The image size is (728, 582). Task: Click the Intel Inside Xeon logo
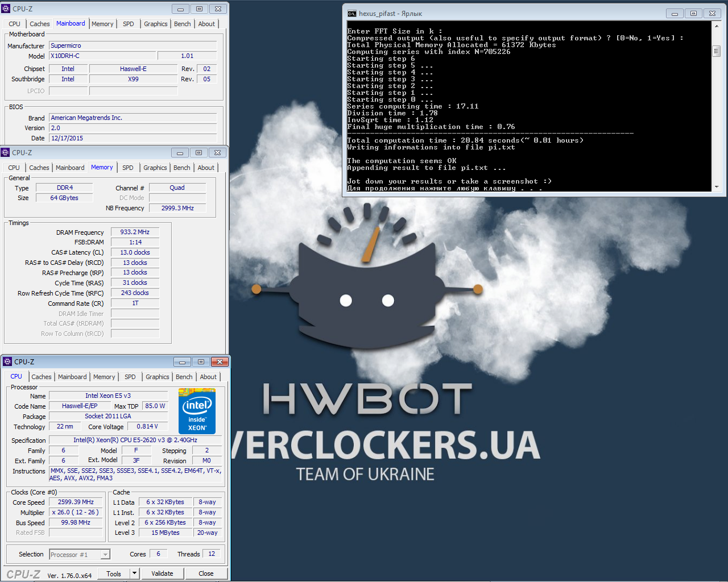(x=197, y=411)
